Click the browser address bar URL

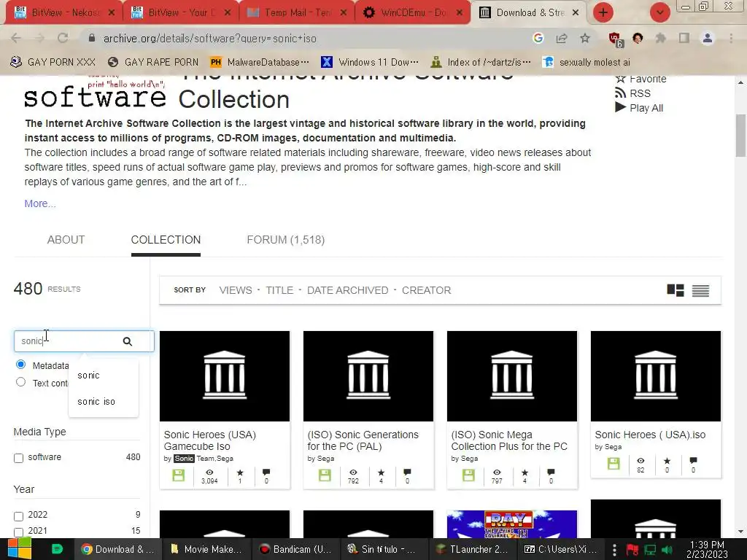[209, 38]
